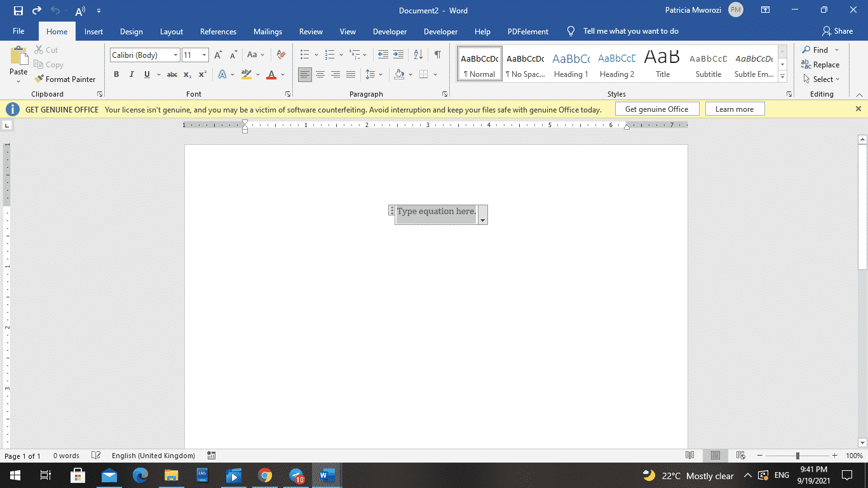Viewport: 868px width, 488px height.
Task: Apply subscript formatting
Action: point(187,74)
